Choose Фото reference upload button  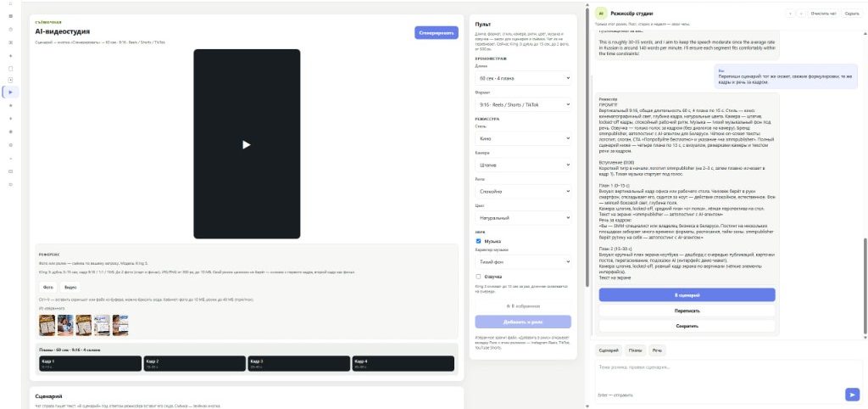click(x=48, y=288)
